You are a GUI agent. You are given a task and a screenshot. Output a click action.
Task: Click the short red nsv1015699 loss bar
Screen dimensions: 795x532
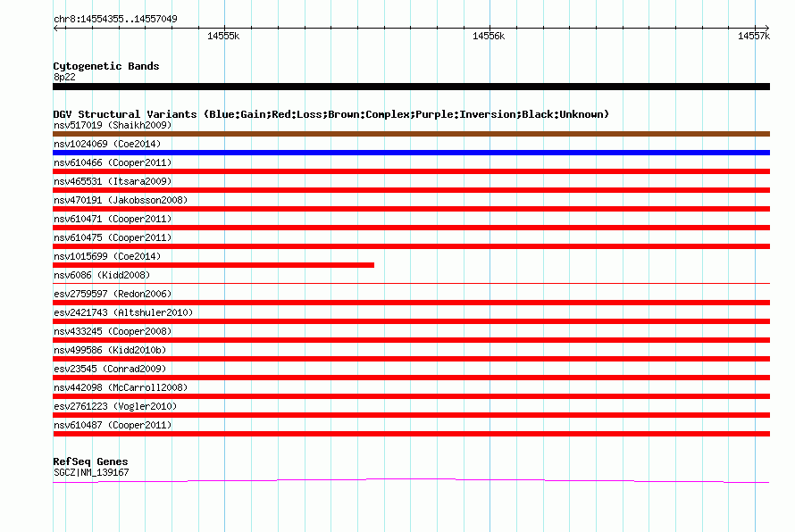(x=213, y=265)
